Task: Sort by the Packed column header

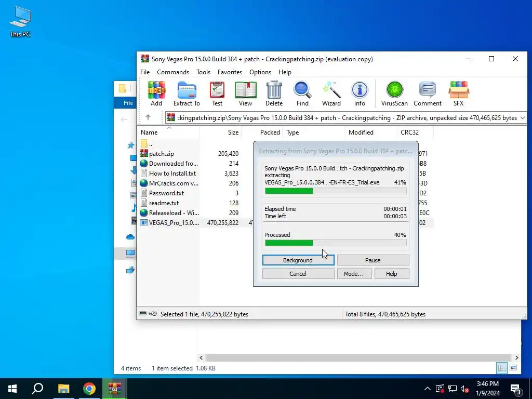Action: (262, 132)
